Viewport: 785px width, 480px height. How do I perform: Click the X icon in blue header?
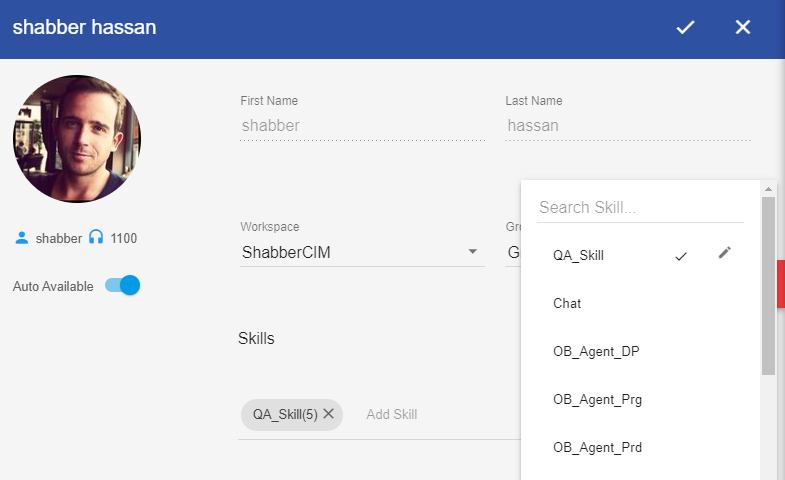coord(743,28)
